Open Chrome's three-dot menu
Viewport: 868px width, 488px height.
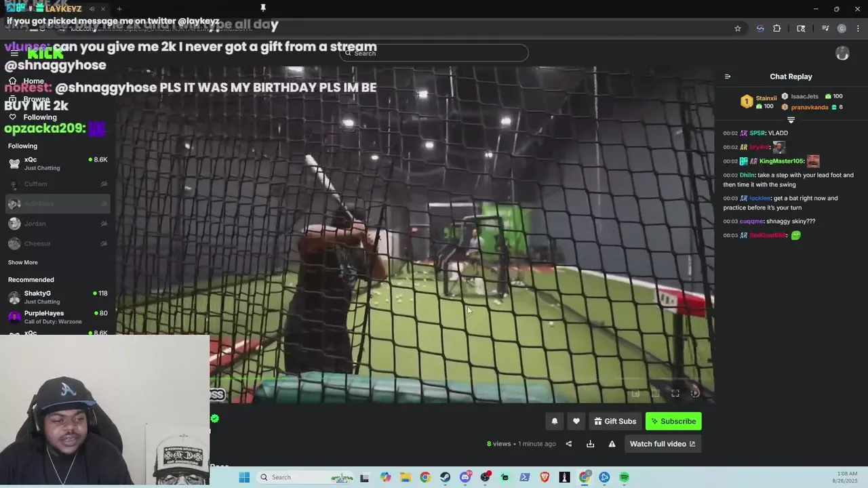[x=858, y=28]
